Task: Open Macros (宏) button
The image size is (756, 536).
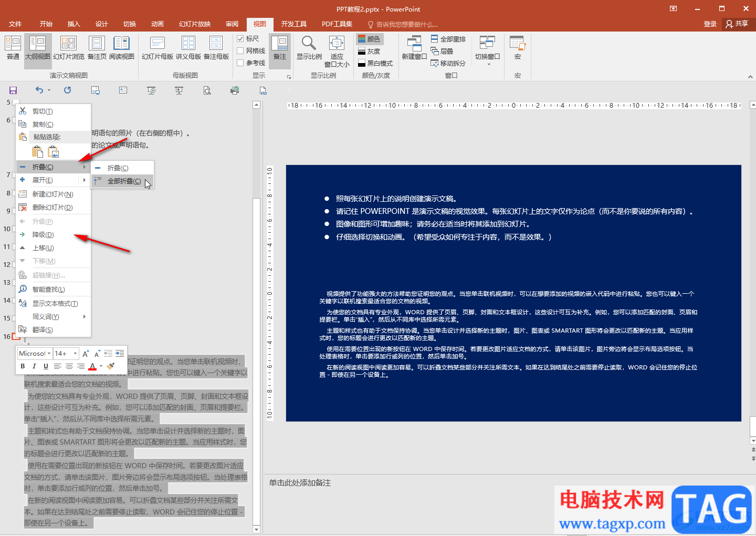Action: pyautogui.click(x=517, y=47)
